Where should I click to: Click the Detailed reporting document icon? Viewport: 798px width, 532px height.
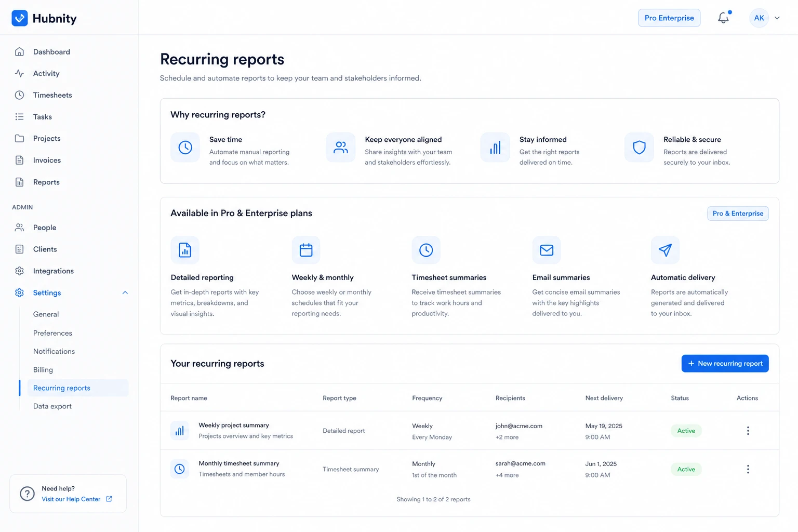[185, 250]
